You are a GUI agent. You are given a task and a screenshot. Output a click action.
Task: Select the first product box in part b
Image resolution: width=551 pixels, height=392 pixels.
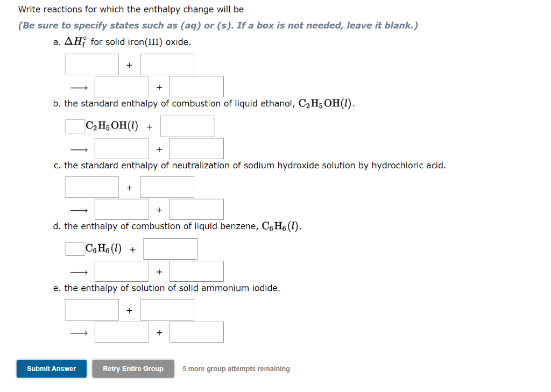[121, 148]
